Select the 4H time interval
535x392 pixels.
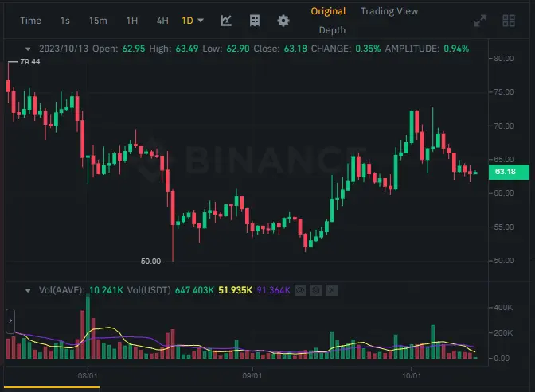click(x=162, y=21)
